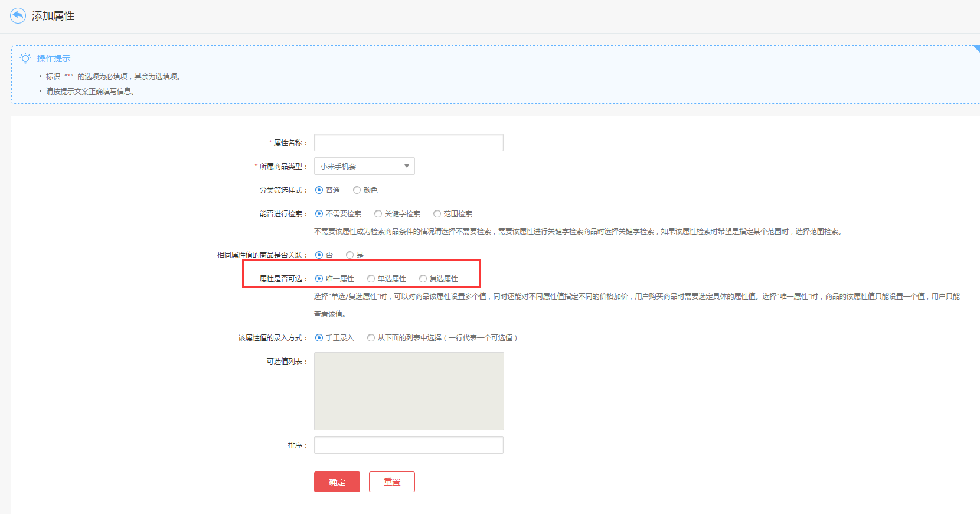The width and height of the screenshot is (980, 514).
Task: Choose 范围检索 radio option
Action: [x=437, y=214]
